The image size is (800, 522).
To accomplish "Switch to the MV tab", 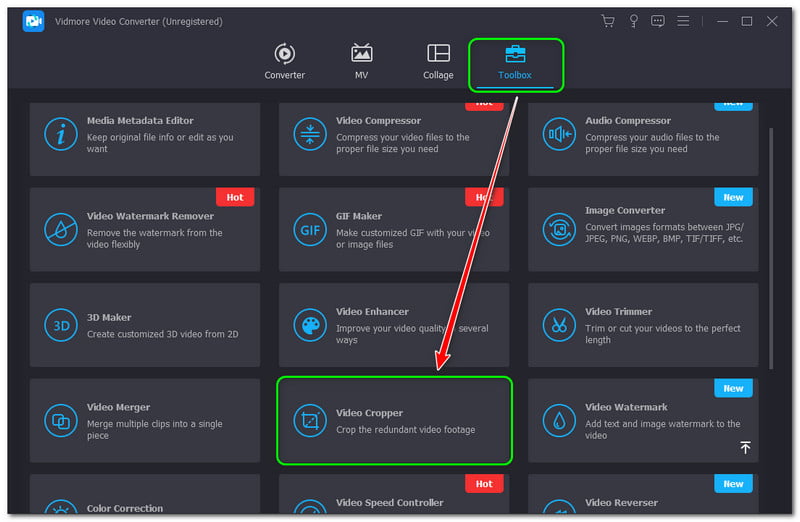I will coord(361,61).
